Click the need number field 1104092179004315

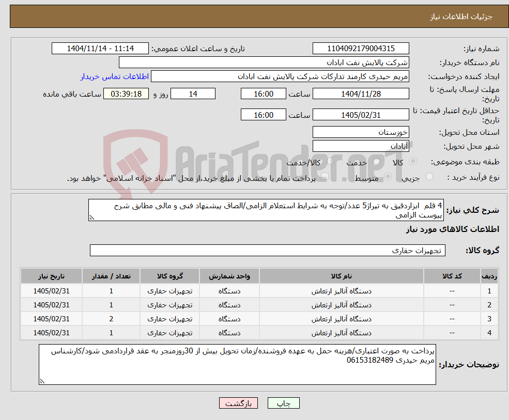(361, 49)
